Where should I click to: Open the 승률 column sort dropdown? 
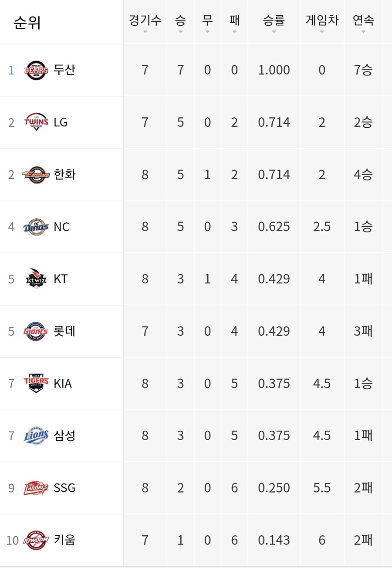tap(274, 31)
